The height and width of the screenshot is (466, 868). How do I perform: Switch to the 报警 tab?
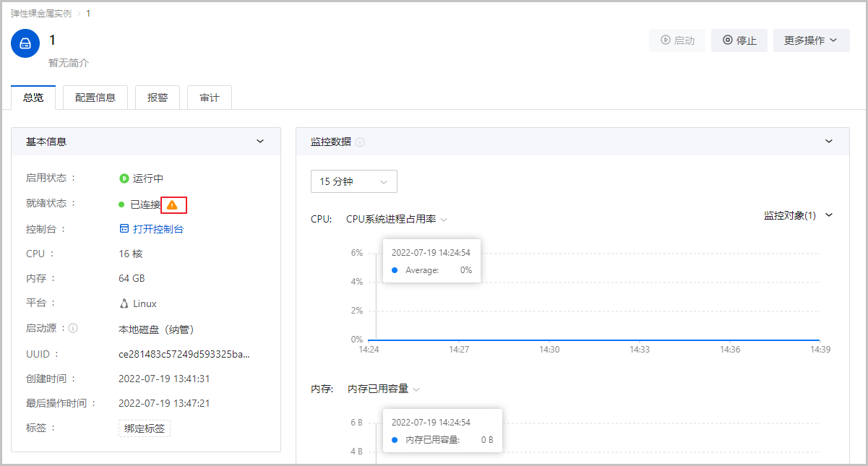158,98
